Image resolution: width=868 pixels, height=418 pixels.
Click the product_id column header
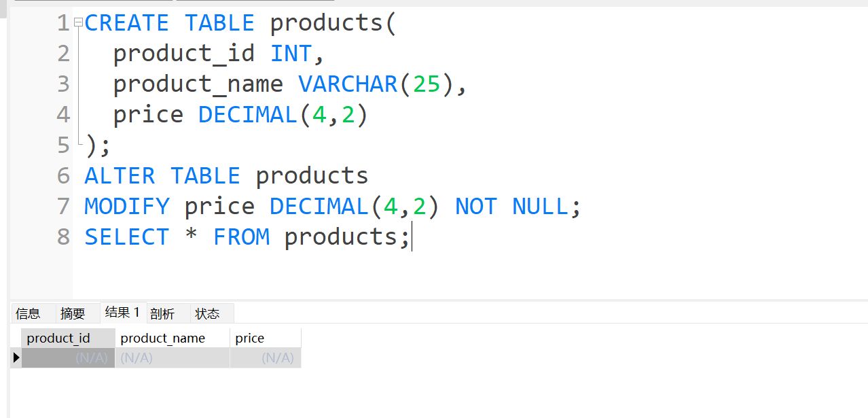(58, 338)
